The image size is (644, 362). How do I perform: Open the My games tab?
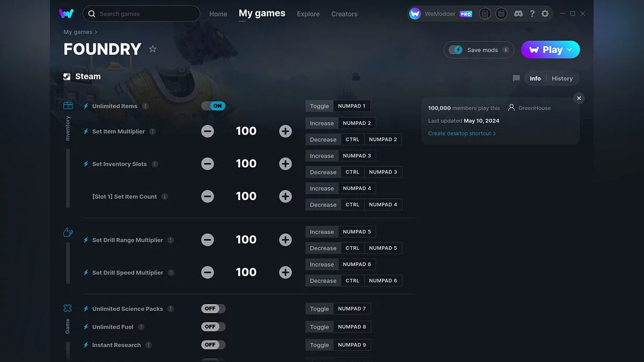[x=262, y=13]
